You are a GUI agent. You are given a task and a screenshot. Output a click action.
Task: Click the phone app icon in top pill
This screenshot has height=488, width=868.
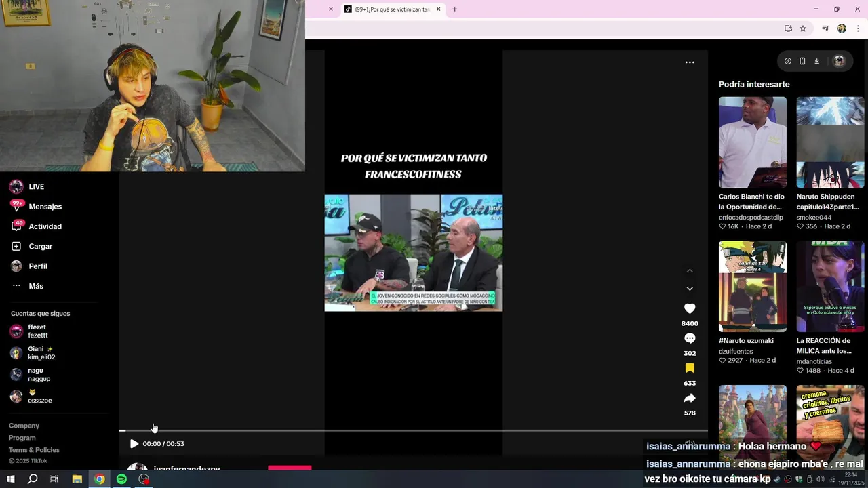point(802,61)
